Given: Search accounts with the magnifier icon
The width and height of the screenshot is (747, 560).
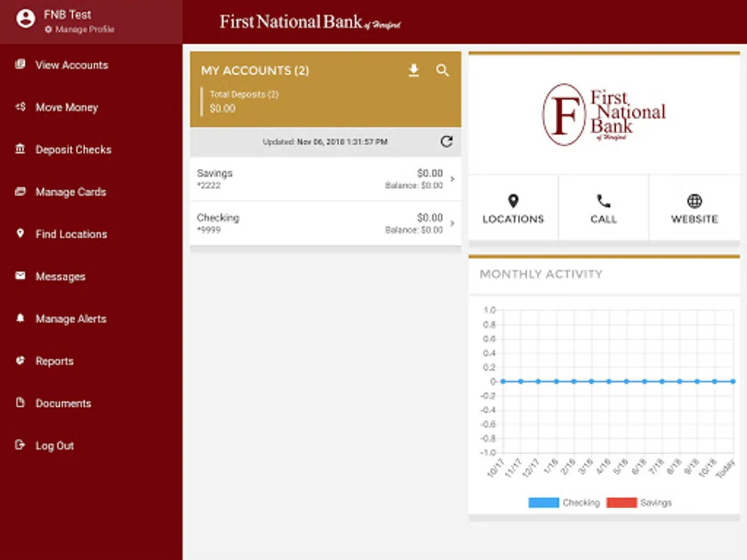Looking at the screenshot, I should point(443,70).
